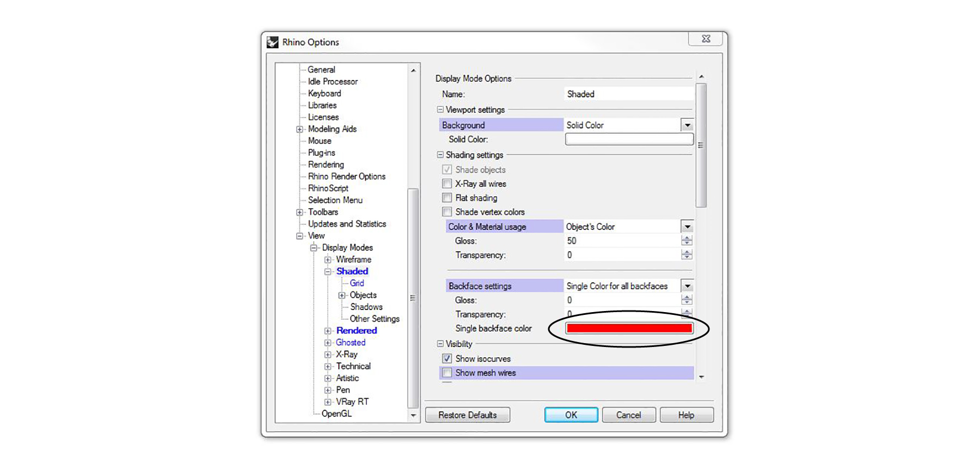The height and width of the screenshot is (463, 980).
Task: Open the Licenses options page
Action: [323, 117]
